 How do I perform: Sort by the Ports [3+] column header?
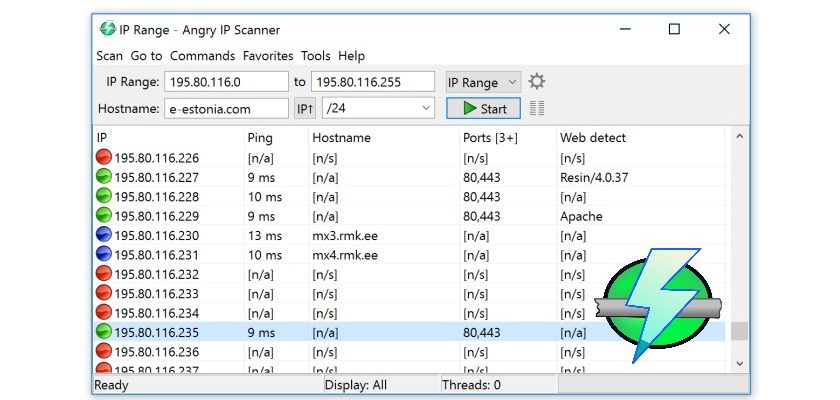coord(508,138)
